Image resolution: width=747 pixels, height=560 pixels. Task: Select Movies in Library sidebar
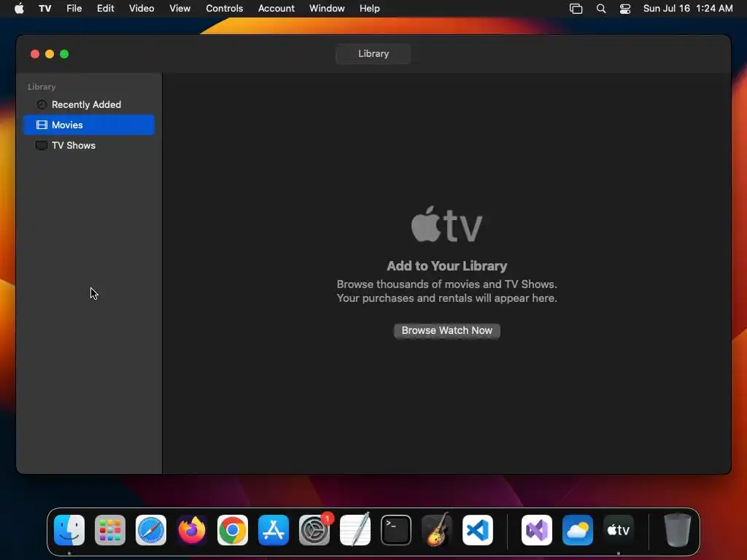(88, 125)
